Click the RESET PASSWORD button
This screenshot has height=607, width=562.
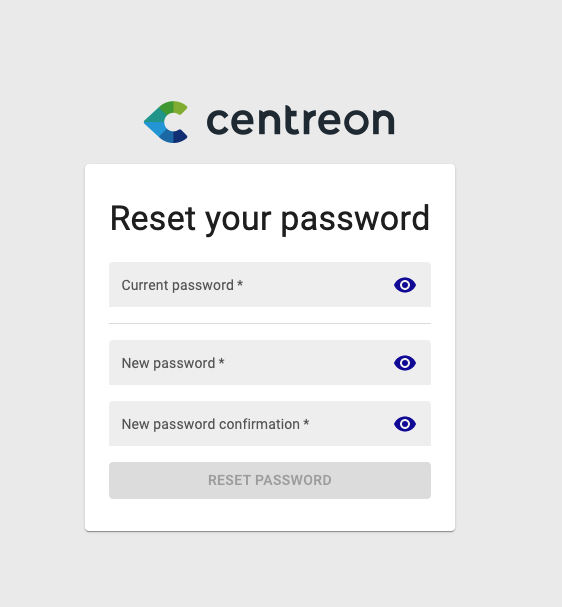(270, 480)
